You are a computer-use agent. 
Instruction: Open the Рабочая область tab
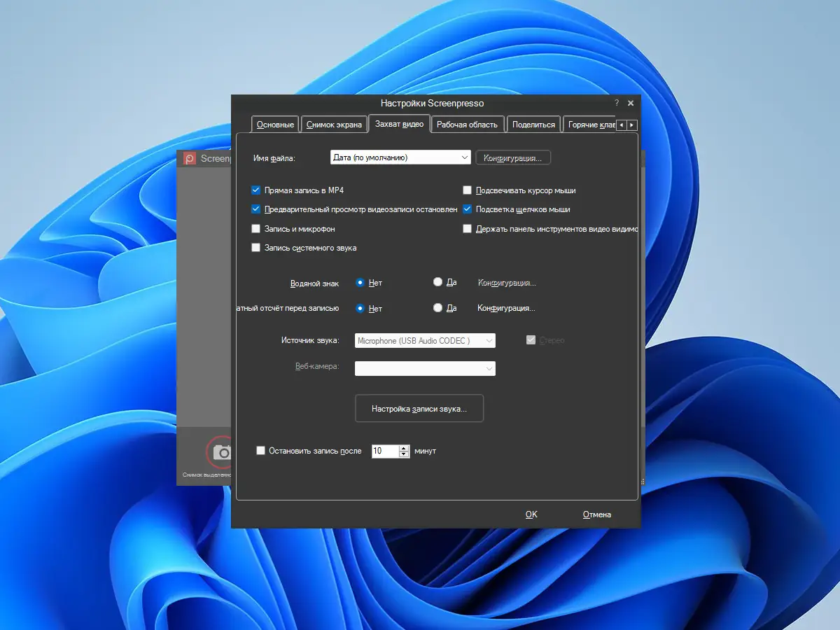point(467,125)
